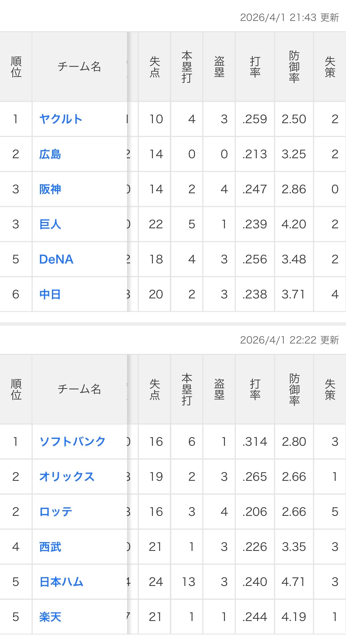Select the 阪神 team link

[x=50, y=189]
